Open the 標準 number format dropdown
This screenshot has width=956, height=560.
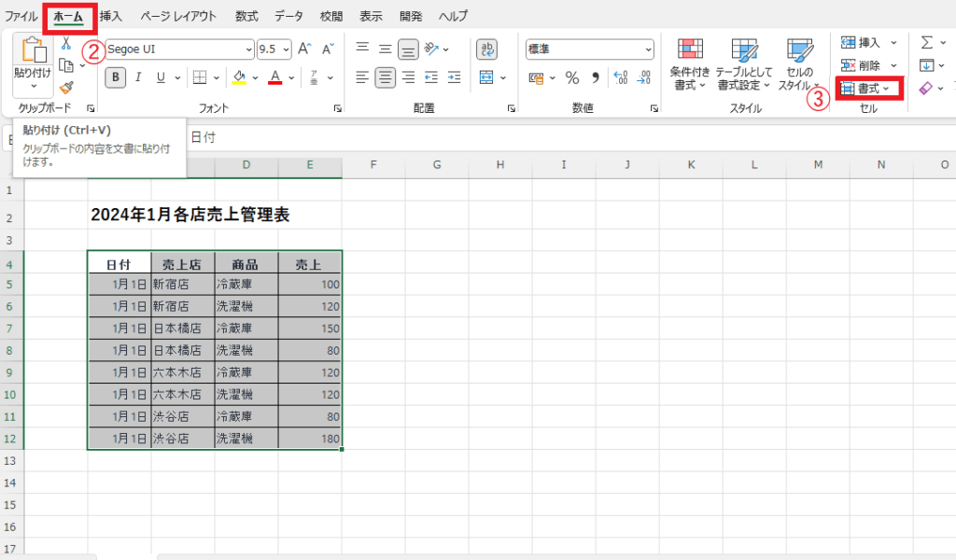point(648,49)
